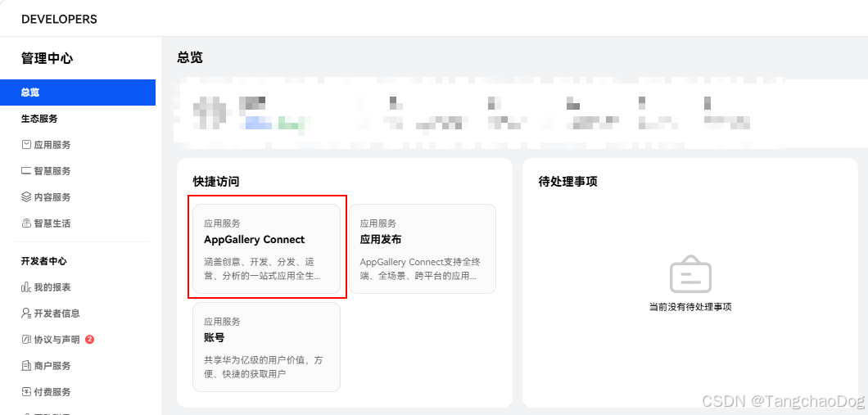
Task: Open the 账号 quick access card
Action: (266, 347)
